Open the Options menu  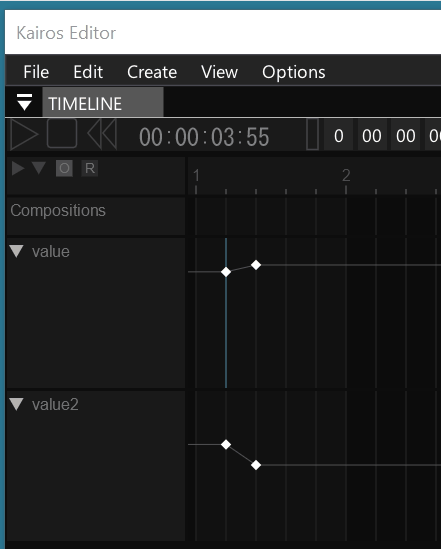pos(294,72)
